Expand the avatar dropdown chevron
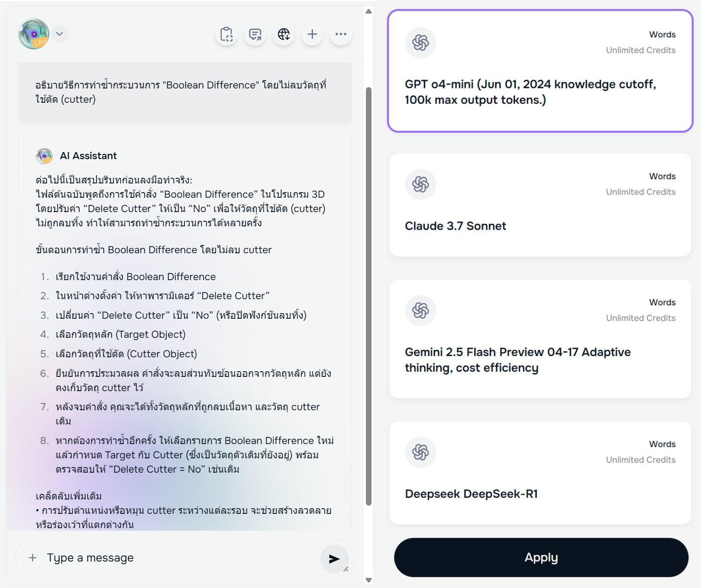Viewport: 701px width, 588px height. [x=60, y=34]
